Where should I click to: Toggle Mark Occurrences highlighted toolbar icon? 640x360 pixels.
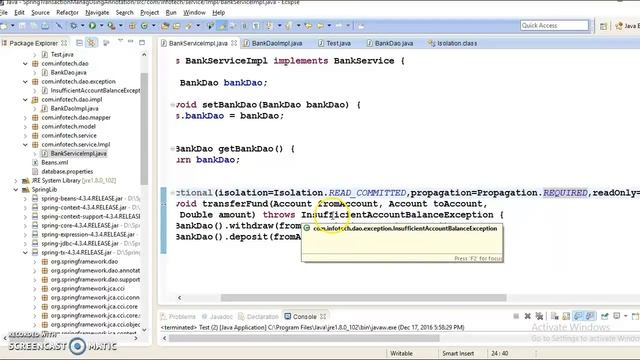pyautogui.click(x=222, y=26)
